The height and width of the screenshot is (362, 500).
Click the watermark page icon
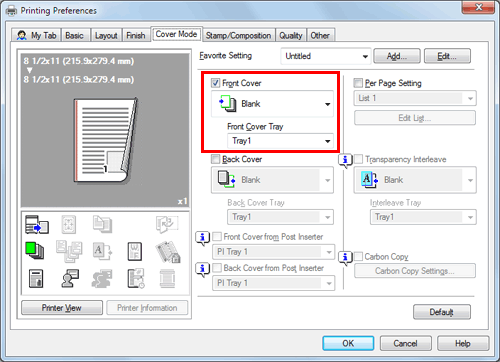[x=135, y=251]
